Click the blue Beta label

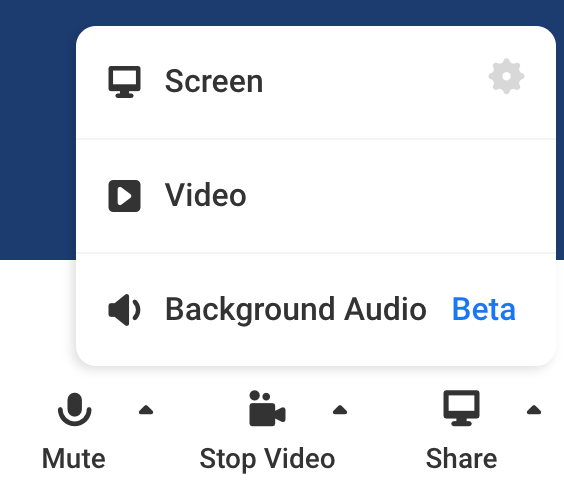tap(483, 309)
